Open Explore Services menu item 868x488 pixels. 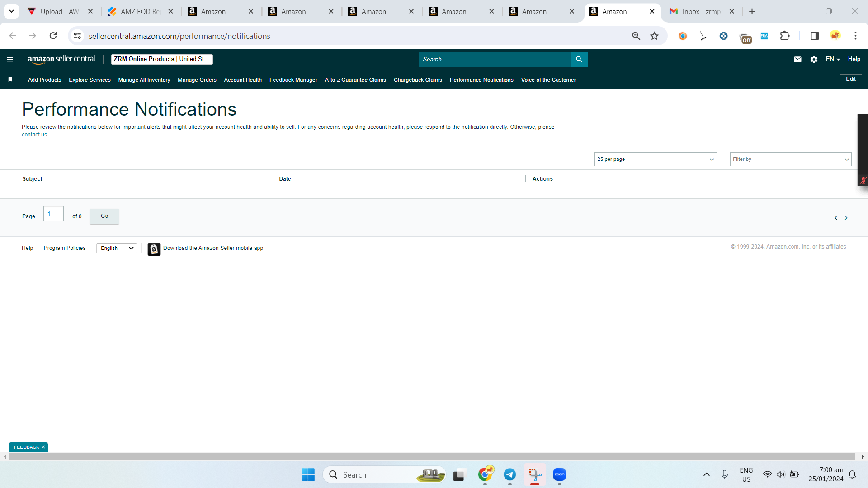pos(90,80)
